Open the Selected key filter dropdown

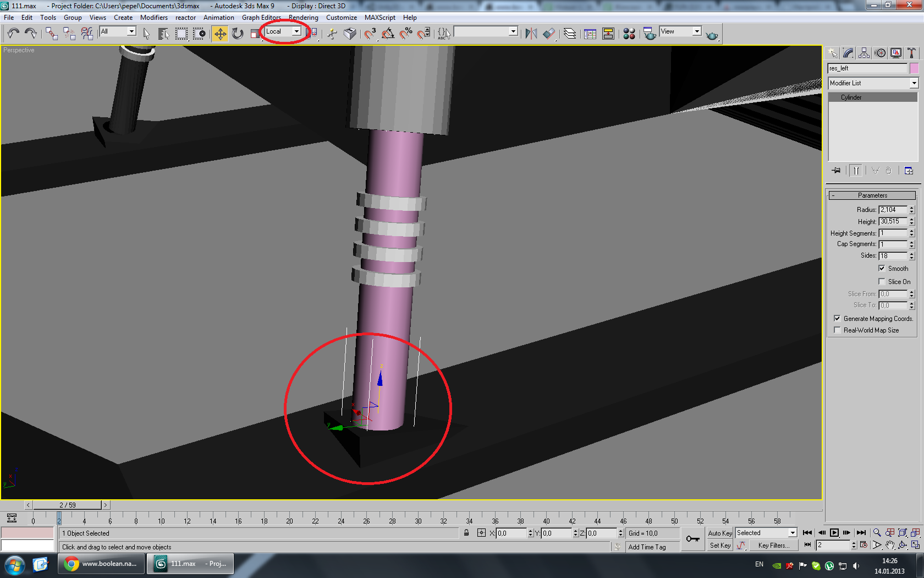coord(766,533)
